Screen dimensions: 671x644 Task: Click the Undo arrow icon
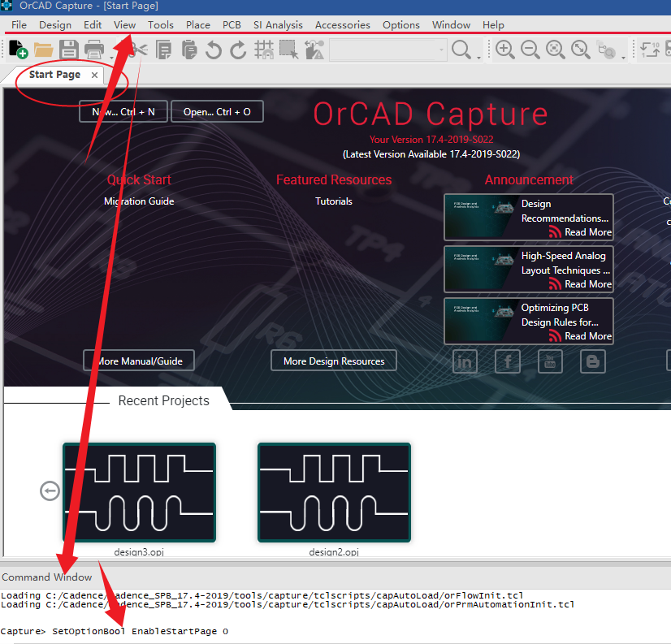(213, 50)
